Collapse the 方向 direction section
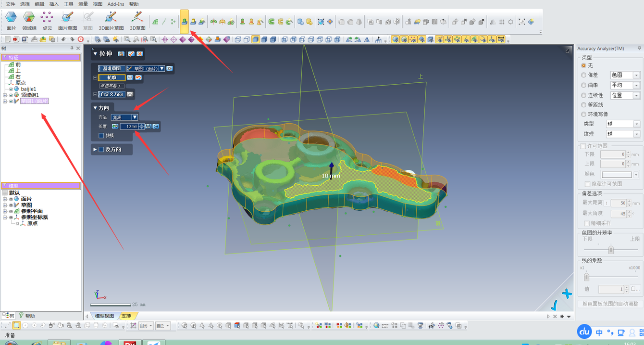This screenshot has height=345, width=644. click(95, 108)
